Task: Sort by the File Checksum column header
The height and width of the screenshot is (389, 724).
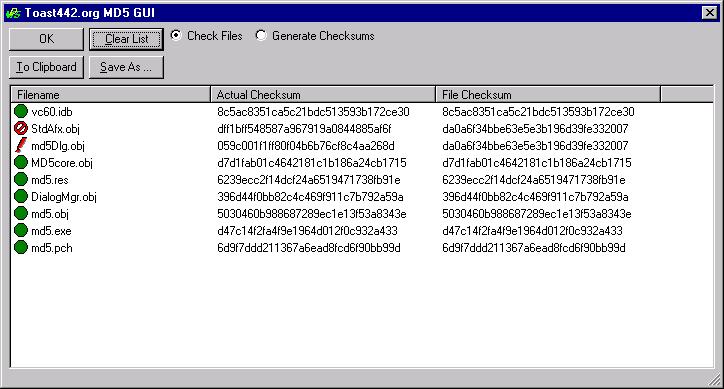Action: click(x=548, y=95)
